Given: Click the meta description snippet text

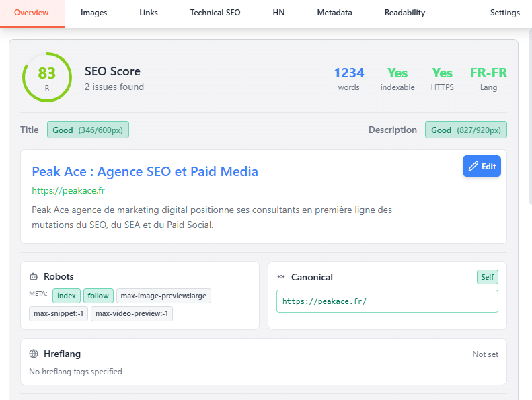Looking at the screenshot, I should 212,217.
